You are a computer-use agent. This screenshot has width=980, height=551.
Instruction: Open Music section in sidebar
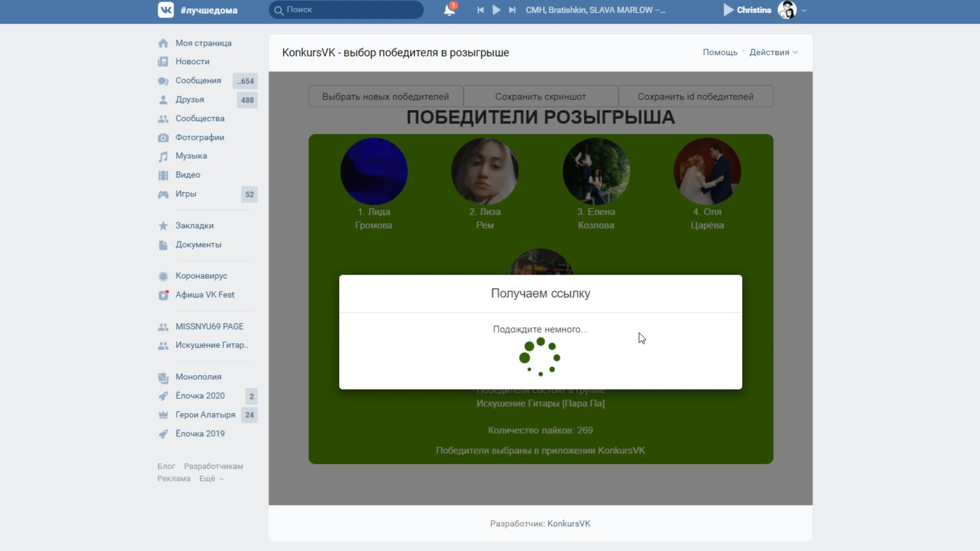tap(191, 156)
